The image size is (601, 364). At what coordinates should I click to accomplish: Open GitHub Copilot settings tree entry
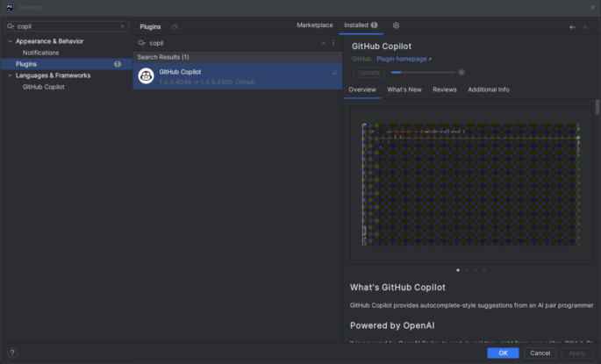tap(43, 87)
